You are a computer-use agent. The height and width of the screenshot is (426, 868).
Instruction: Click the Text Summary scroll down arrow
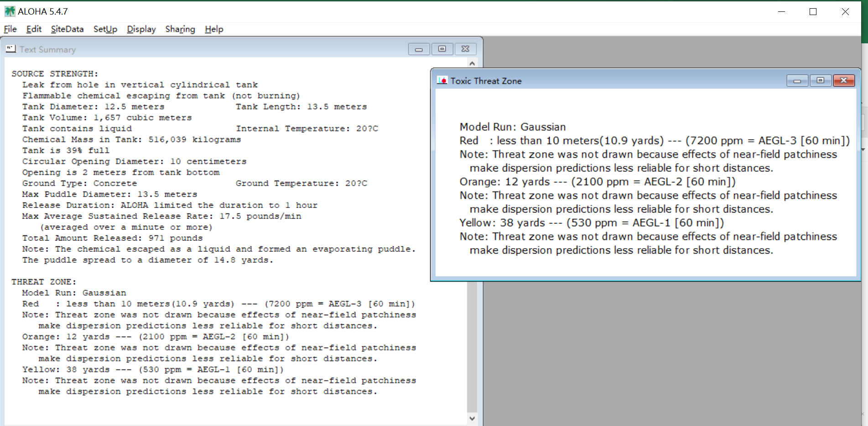(x=472, y=418)
